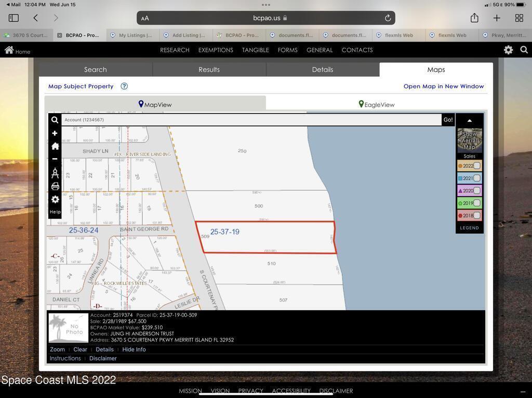Image resolution: width=532 pixels, height=398 pixels.
Task: Reset map with the home extent icon
Action: 55,146
